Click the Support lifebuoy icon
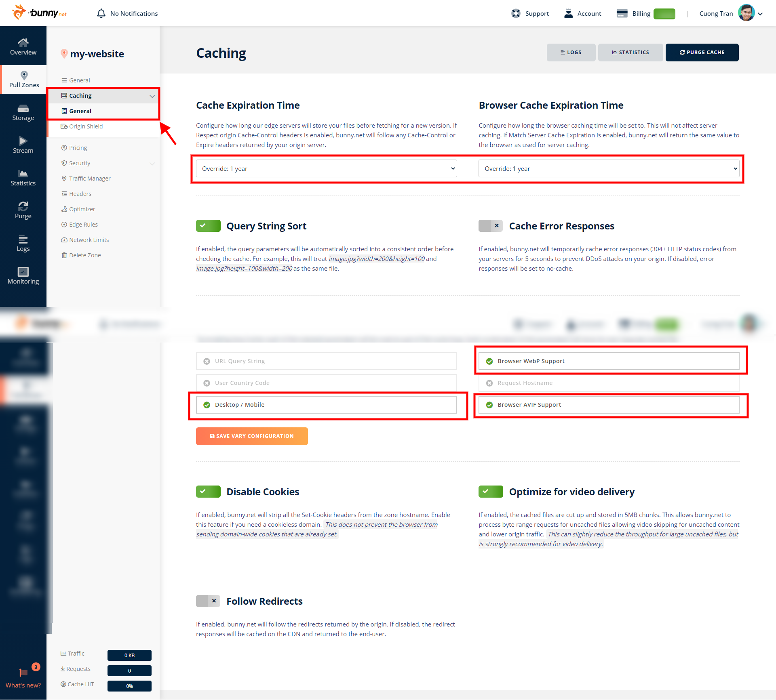The height and width of the screenshot is (700, 776). click(x=516, y=13)
